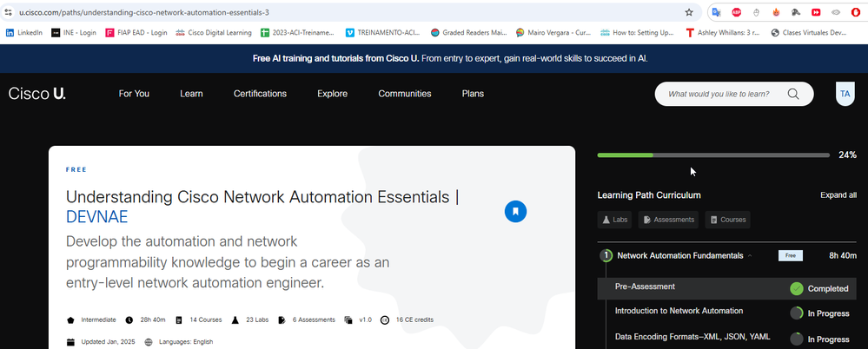
Task: Click the 8h 40m section duration
Action: [843, 255]
